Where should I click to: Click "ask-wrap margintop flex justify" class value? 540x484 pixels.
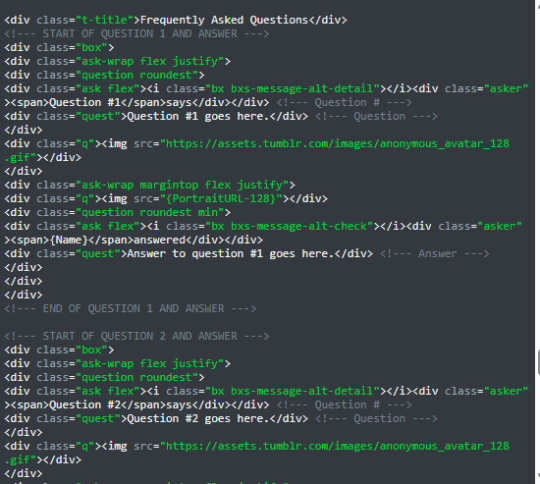pyautogui.click(x=182, y=185)
